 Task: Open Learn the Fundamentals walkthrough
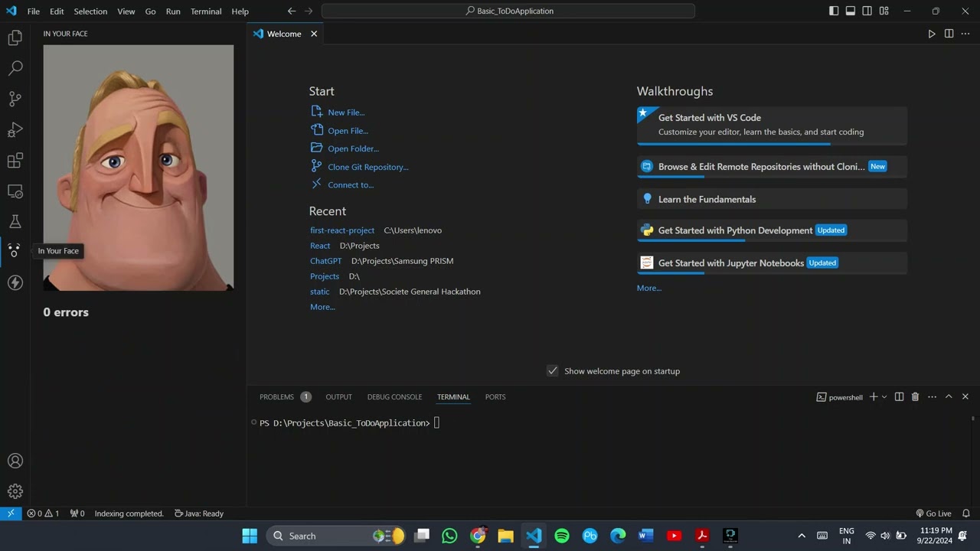[772, 199]
